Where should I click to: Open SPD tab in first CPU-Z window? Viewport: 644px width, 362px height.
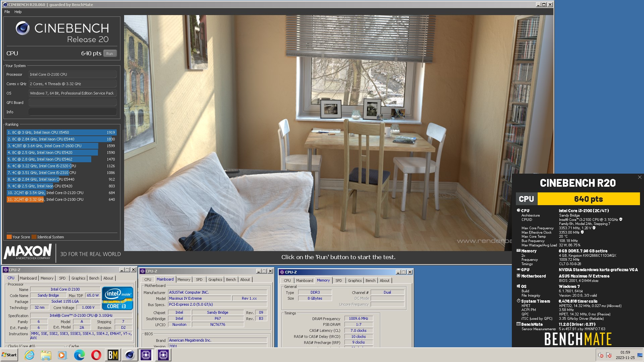tap(62, 278)
